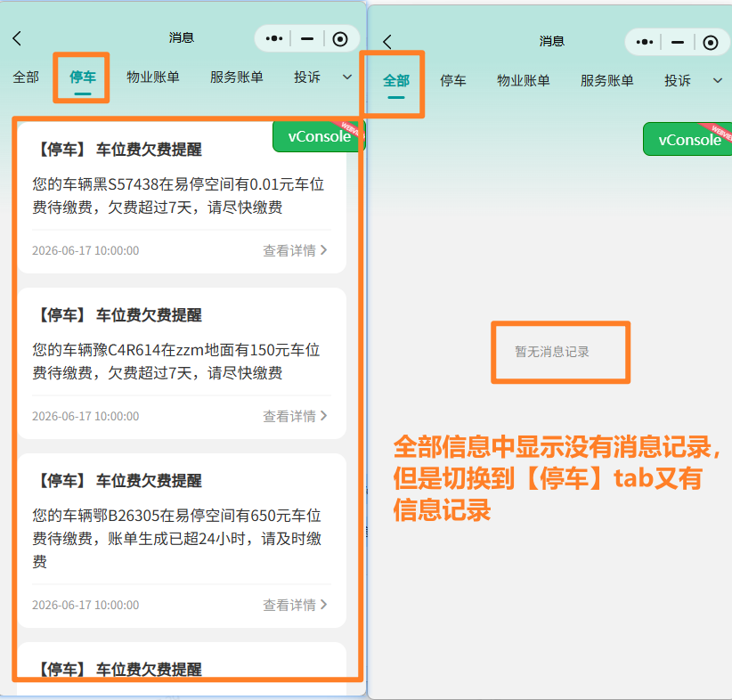Click message text about vehicle 鄂B26305
Viewport: 732px width, 700px height.
pos(177,539)
